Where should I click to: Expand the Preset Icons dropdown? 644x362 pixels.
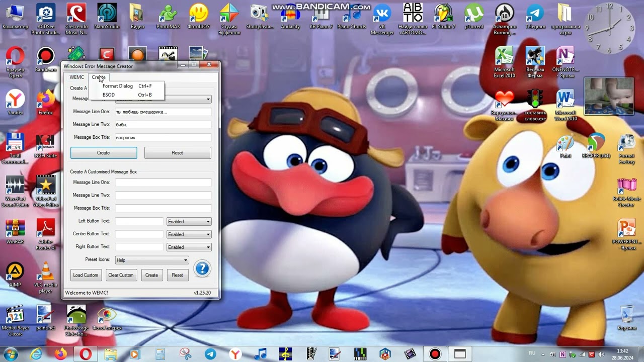(x=151, y=260)
